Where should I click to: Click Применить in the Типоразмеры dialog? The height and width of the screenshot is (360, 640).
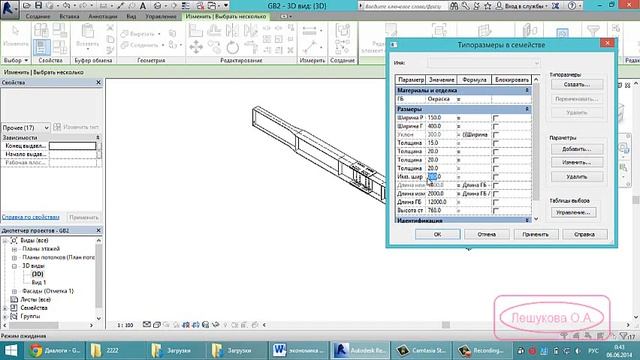coord(536,234)
